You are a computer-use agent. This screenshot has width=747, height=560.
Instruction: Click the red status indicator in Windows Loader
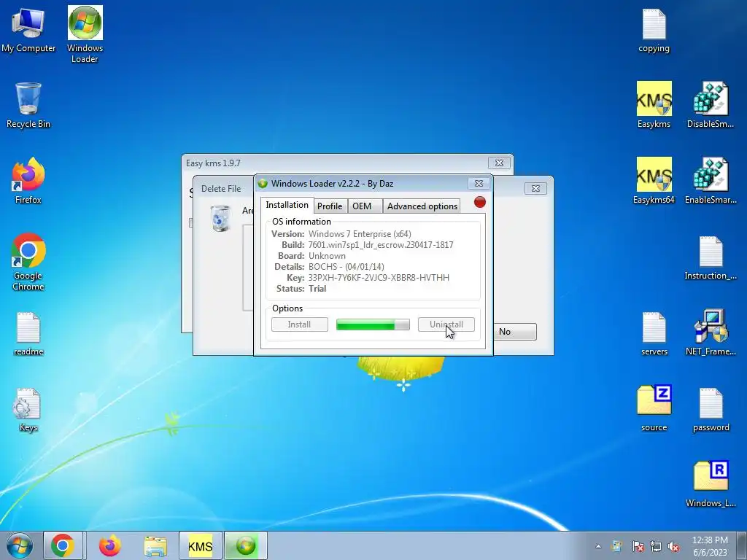point(480,203)
